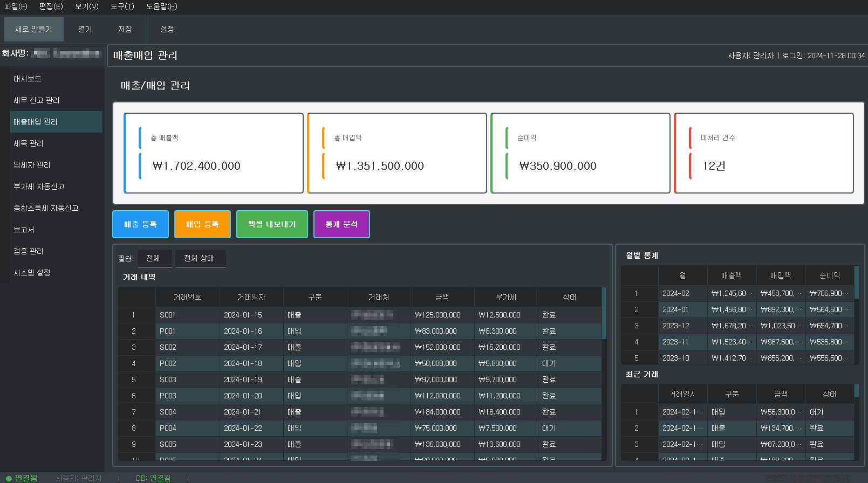The height and width of the screenshot is (483, 868).
Task: Select 부가세 자동신고 in the sidebar
Action: (x=39, y=187)
